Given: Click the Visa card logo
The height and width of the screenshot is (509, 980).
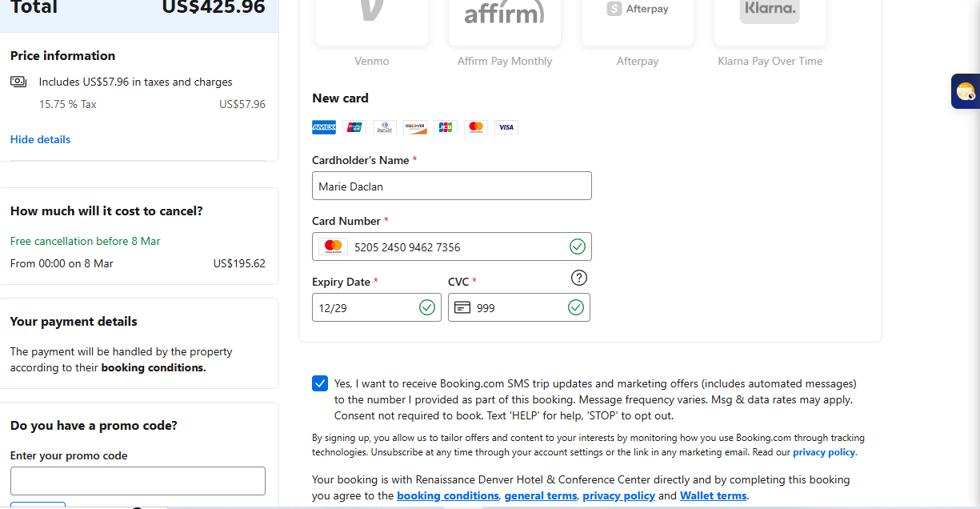Looking at the screenshot, I should (x=506, y=127).
